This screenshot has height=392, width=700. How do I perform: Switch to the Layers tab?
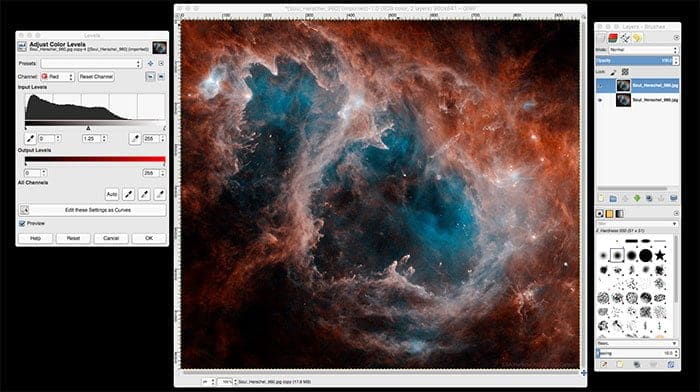601,38
